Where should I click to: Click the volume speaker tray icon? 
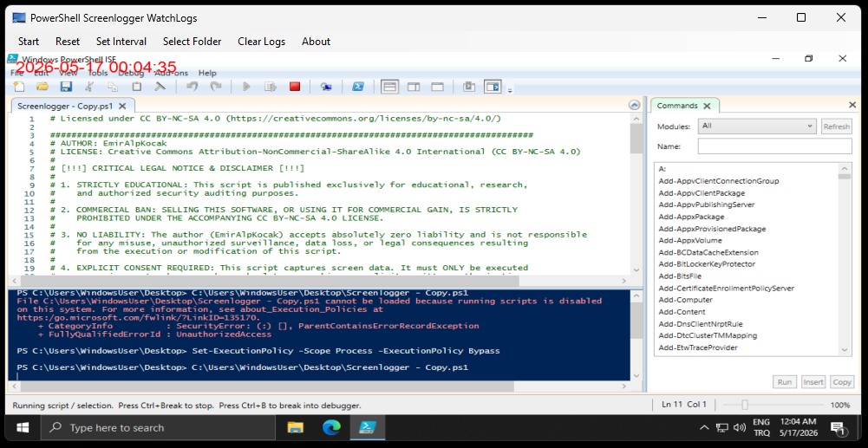click(x=740, y=427)
